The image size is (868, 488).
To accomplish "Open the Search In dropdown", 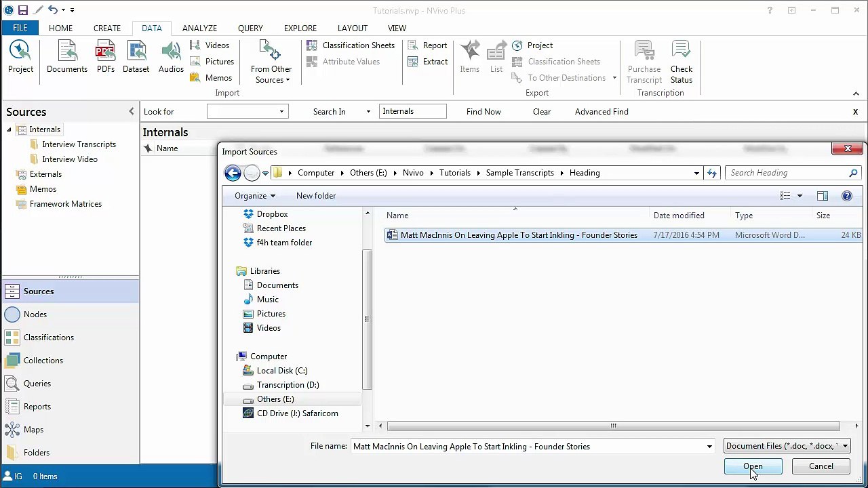I will coord(368,112).
